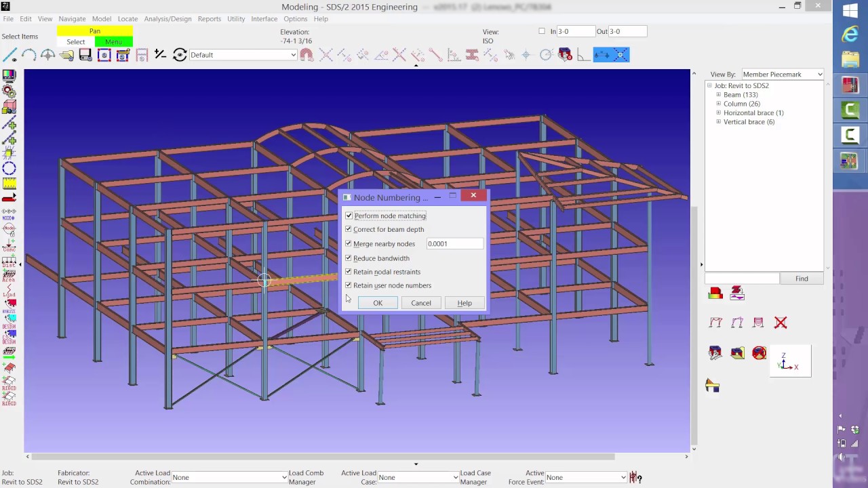868x488 pixels.
Task: Click the blue arc tool icon
Action: click(28, 55)
